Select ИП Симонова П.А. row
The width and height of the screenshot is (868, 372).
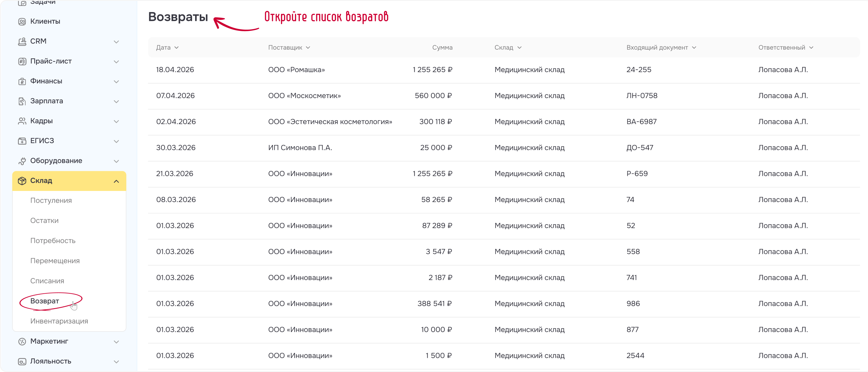[504, 147]
